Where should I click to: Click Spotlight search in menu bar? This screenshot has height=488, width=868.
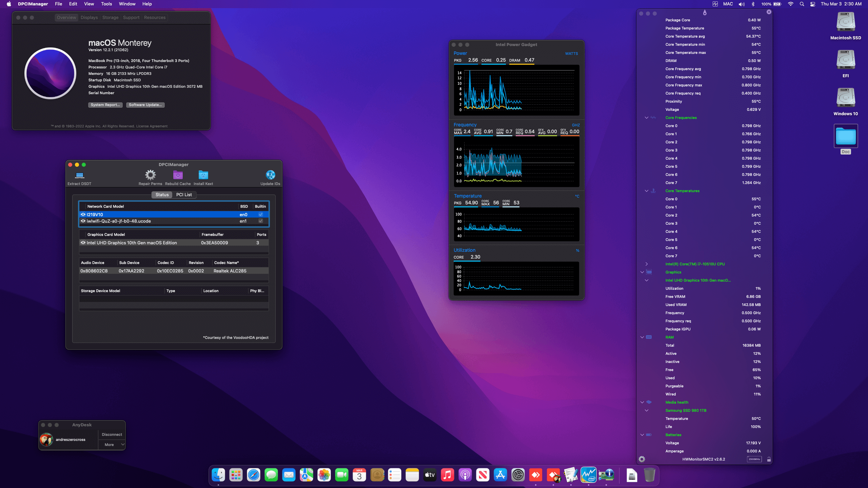point(802,4)
